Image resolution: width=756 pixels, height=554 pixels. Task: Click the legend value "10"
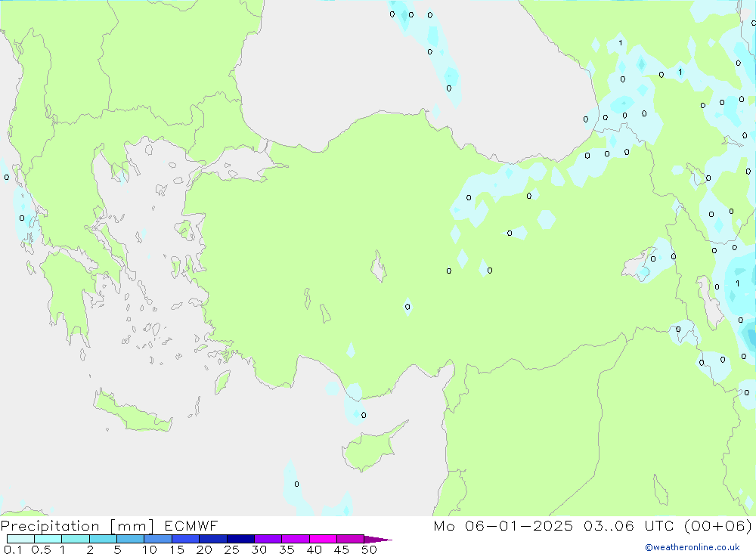coord(149,549)
